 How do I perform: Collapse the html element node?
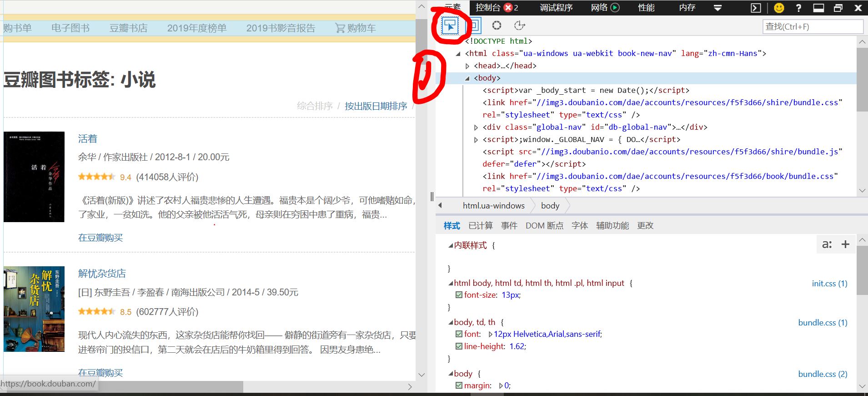(x=458, y=54)
